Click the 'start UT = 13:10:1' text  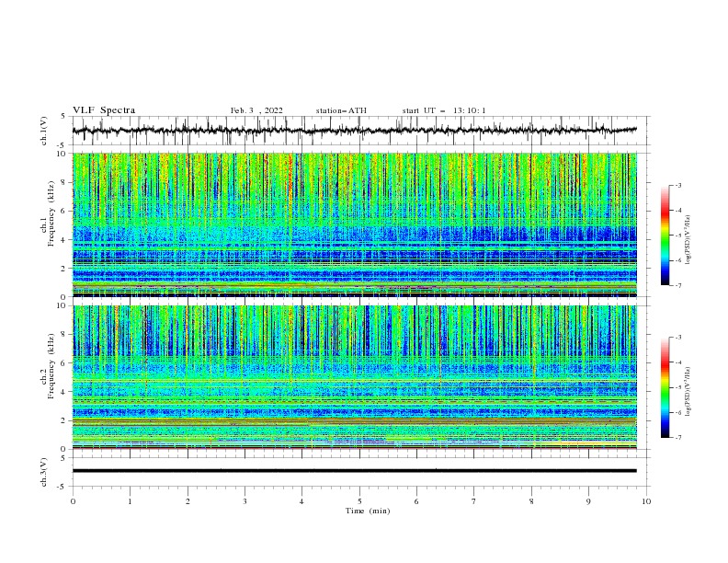click(443, 110)
